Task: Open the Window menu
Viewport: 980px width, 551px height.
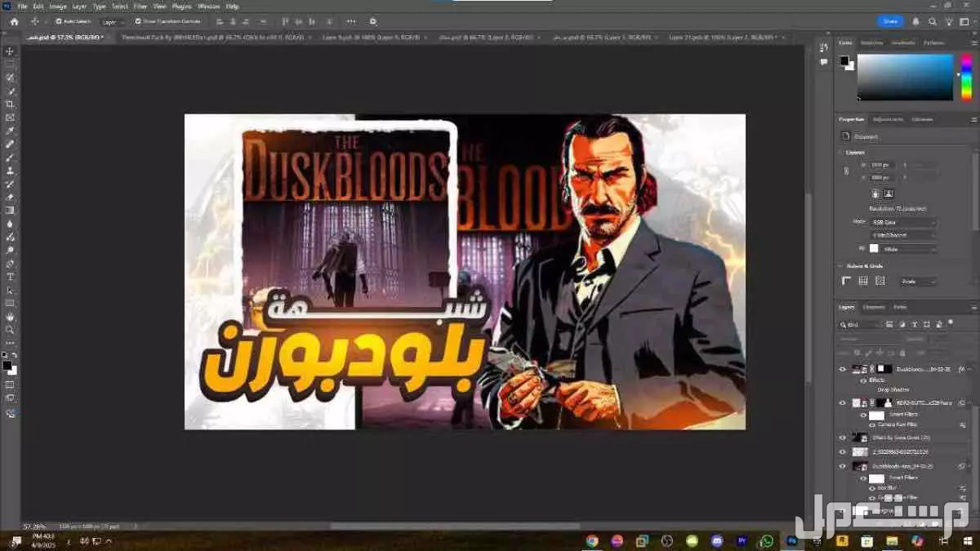Action: click(x=208, y=6)
